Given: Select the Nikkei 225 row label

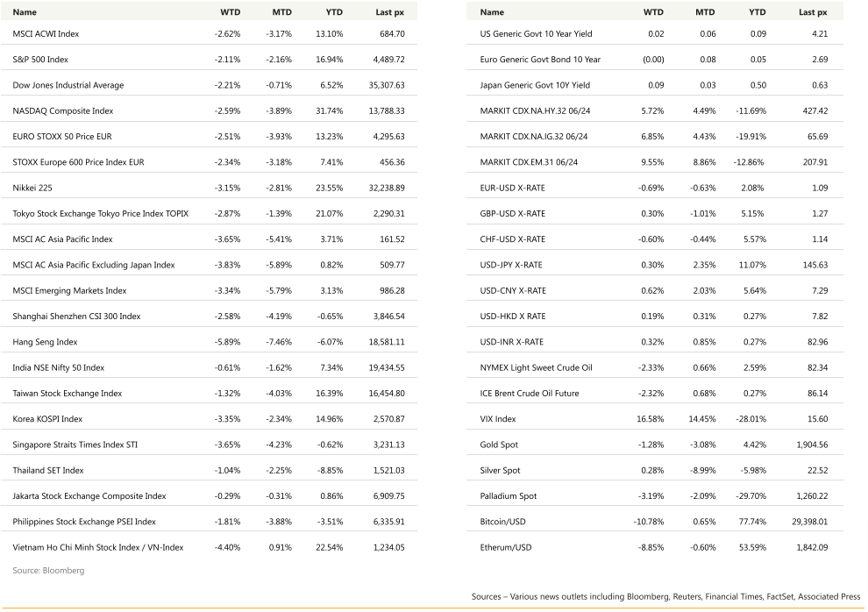Looking at the screenshot, I should pyautogui.click(x=33, y=189).
